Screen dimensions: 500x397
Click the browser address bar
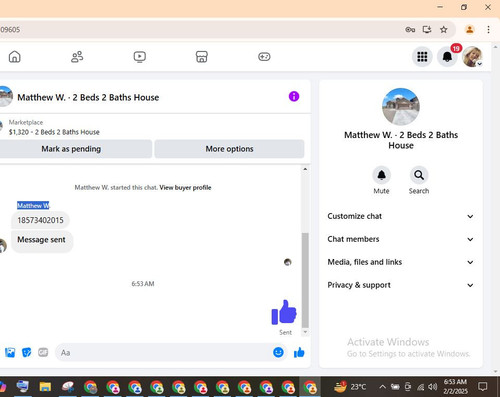click(x=200, y=30)
